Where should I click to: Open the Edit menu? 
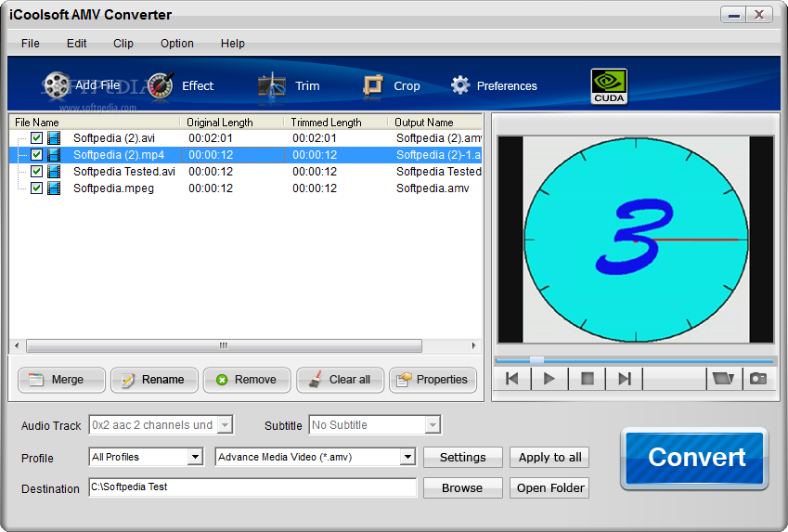[76, 44]
